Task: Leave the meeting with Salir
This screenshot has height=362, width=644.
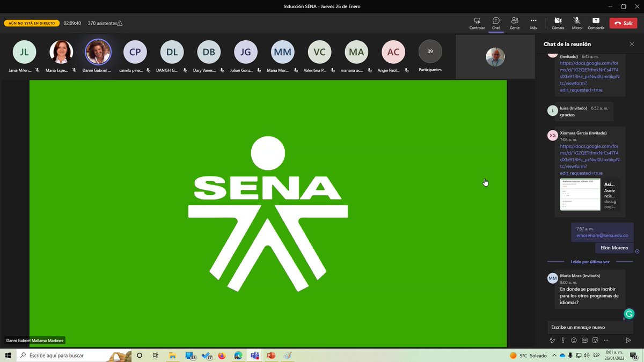Action: [623, 23]
